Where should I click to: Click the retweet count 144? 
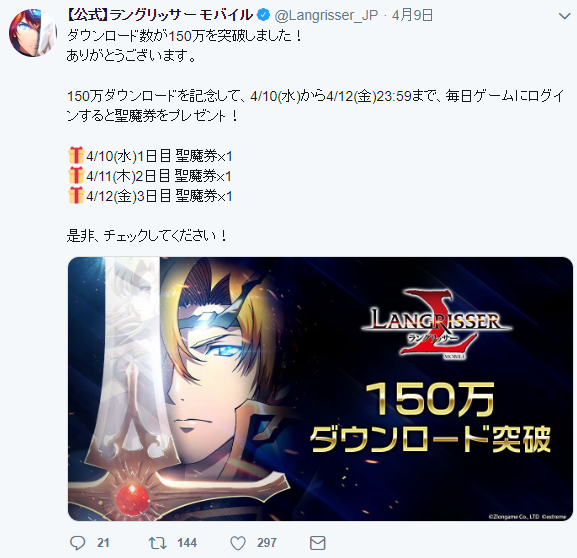point(187,543)
